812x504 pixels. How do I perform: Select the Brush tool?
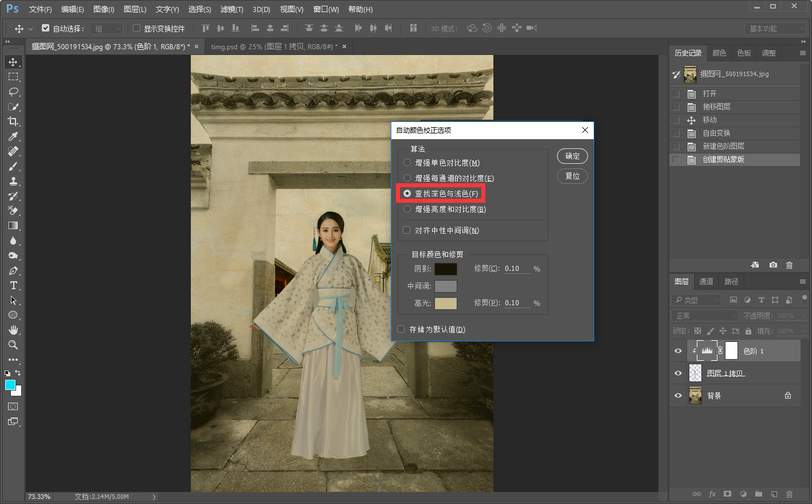(x=13, y=166)
